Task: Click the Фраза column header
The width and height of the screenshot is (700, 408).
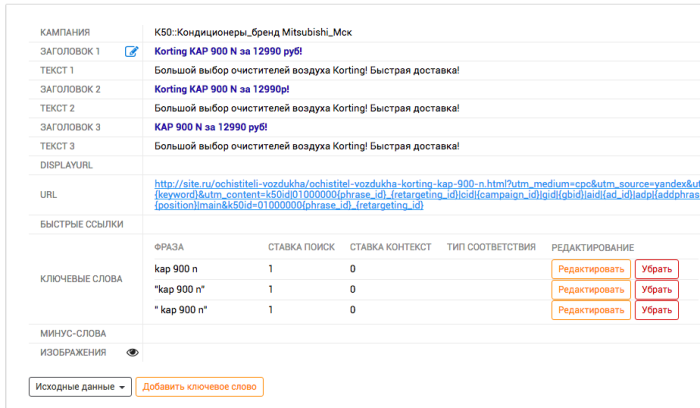Action: tap(169, 247)
